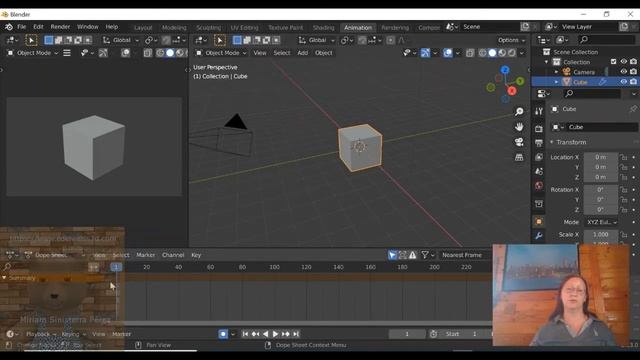Switch to the Shading workspace tab

(323, 27)
